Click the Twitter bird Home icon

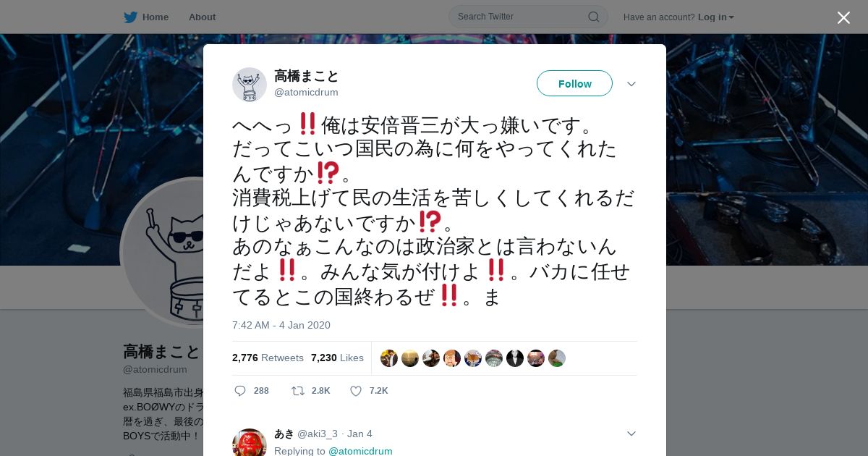point(130,17)
